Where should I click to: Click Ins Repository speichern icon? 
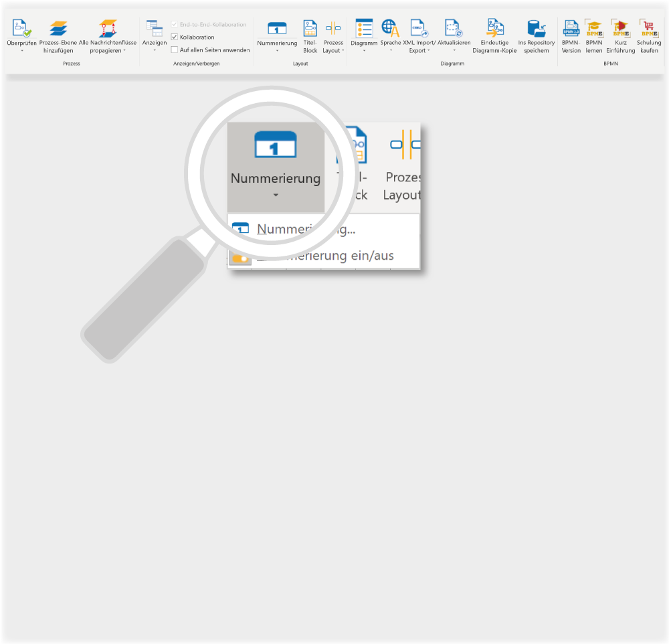(x=537, y=28)
